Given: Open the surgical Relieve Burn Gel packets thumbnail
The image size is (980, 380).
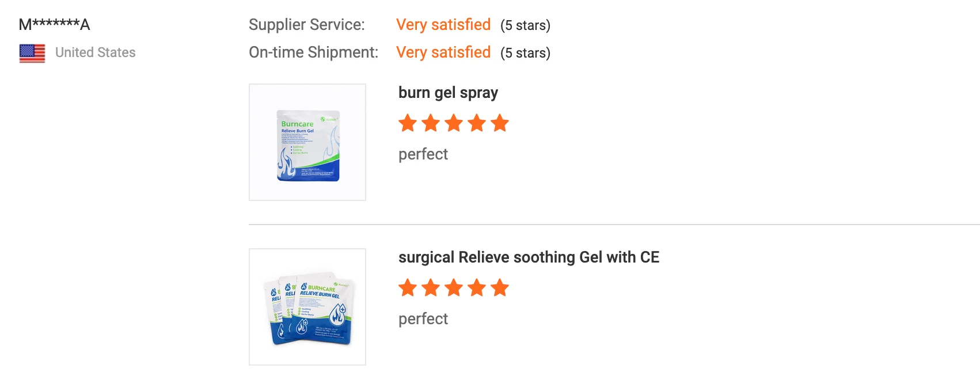Looking at the screenshot, I should tap(307, 307).
